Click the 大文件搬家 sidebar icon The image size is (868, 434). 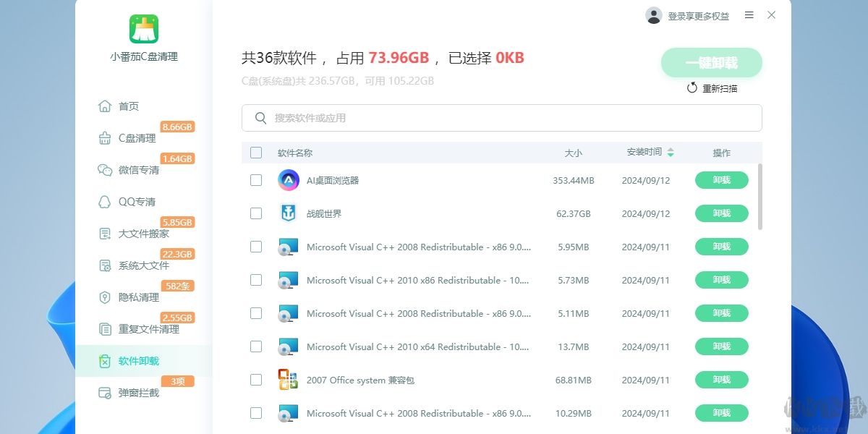[x=105, y=234]
